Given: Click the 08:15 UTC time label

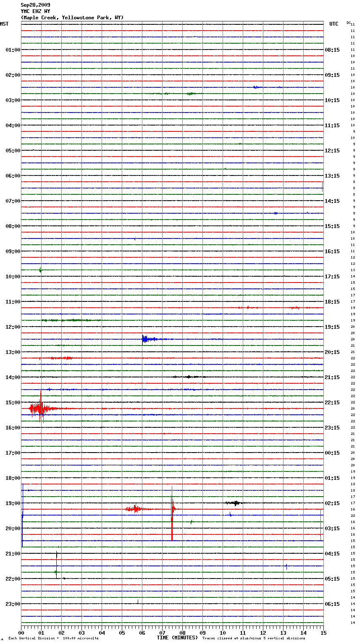Looking at the screenshot, I should 332,50.
